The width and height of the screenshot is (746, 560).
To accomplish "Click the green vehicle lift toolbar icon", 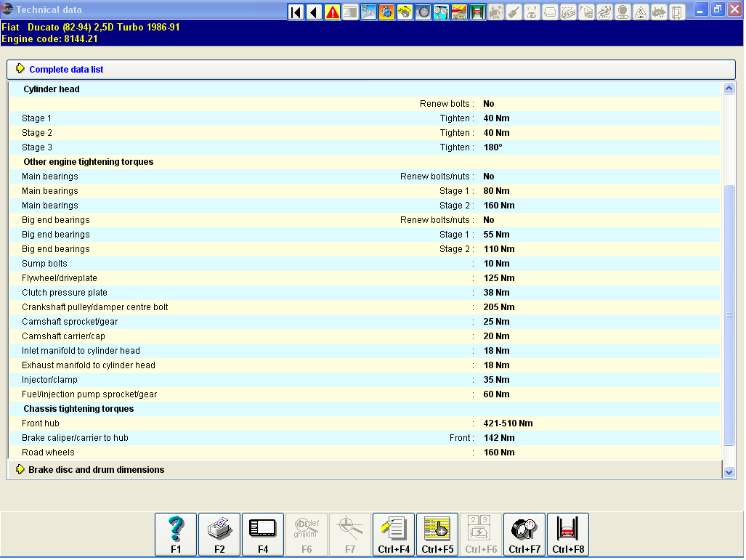I will pyautogui.click(x=477, y=12).
